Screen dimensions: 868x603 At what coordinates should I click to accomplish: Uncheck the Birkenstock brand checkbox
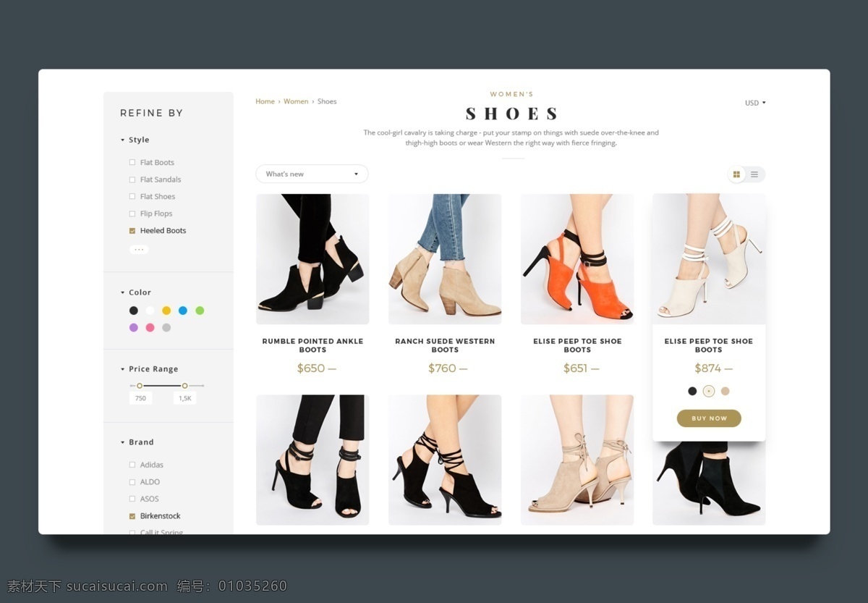132,516
